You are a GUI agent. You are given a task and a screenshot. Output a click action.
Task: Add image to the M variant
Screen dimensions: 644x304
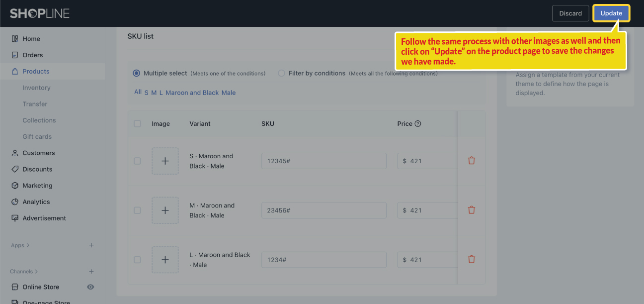point(165,210)
